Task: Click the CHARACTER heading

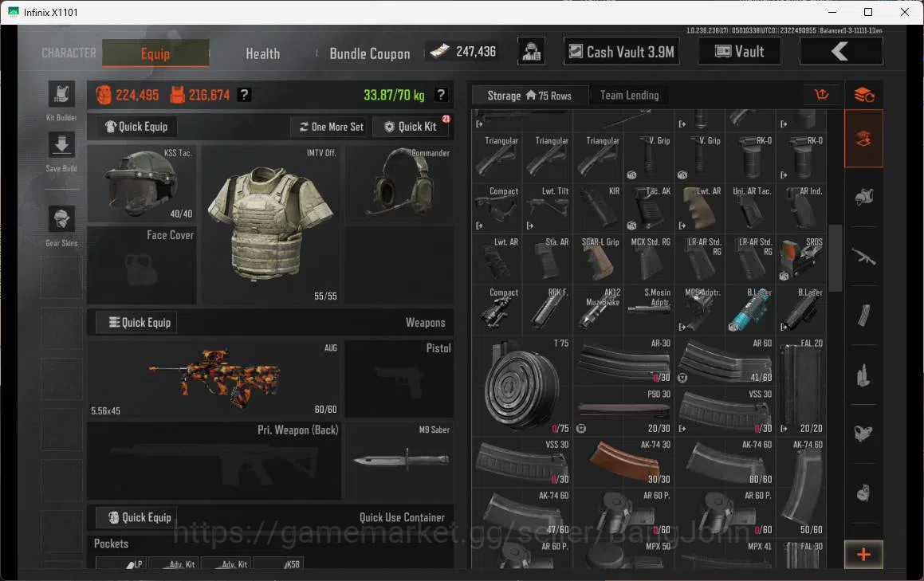Action: pyautogui.click(x=69, y=53)
